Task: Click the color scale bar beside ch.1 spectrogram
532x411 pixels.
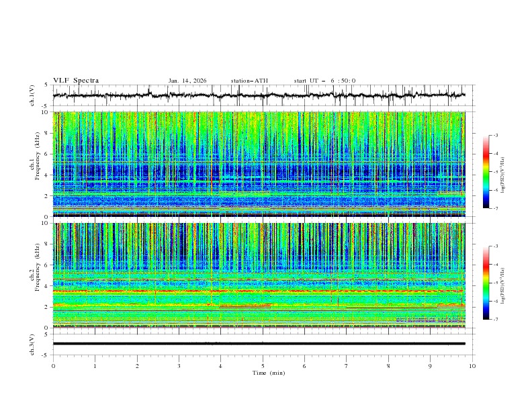Action: point(486,172)
